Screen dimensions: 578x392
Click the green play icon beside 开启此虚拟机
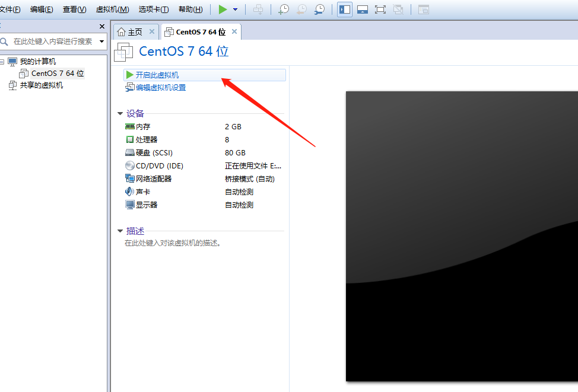(130, 75)
